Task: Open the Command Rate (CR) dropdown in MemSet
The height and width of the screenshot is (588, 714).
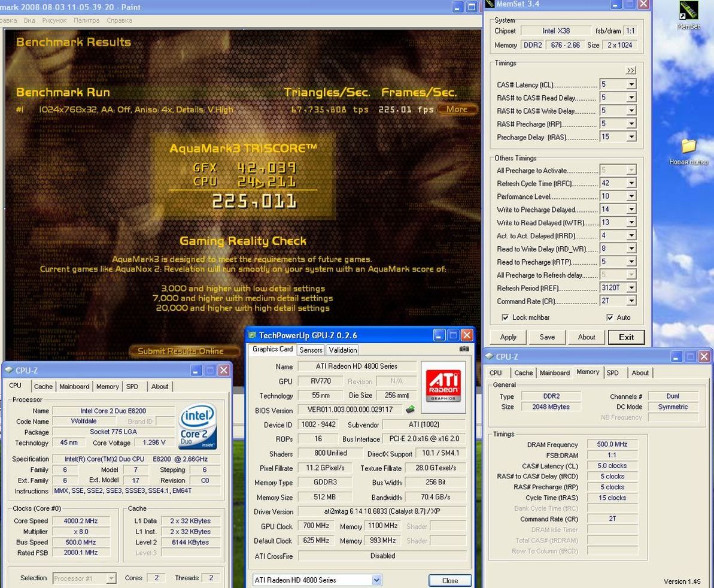Action: tap(631, 301)
